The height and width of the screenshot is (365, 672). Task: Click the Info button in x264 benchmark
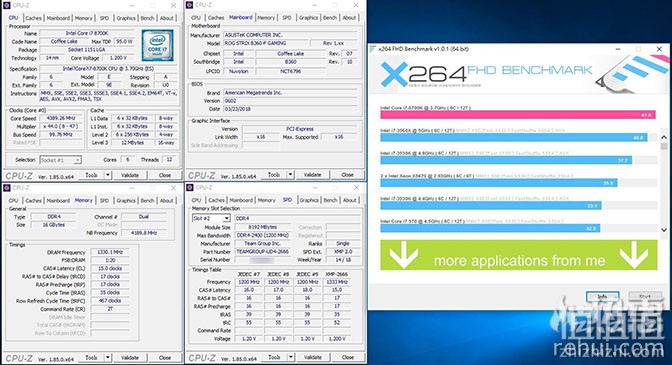click(602, 296)
